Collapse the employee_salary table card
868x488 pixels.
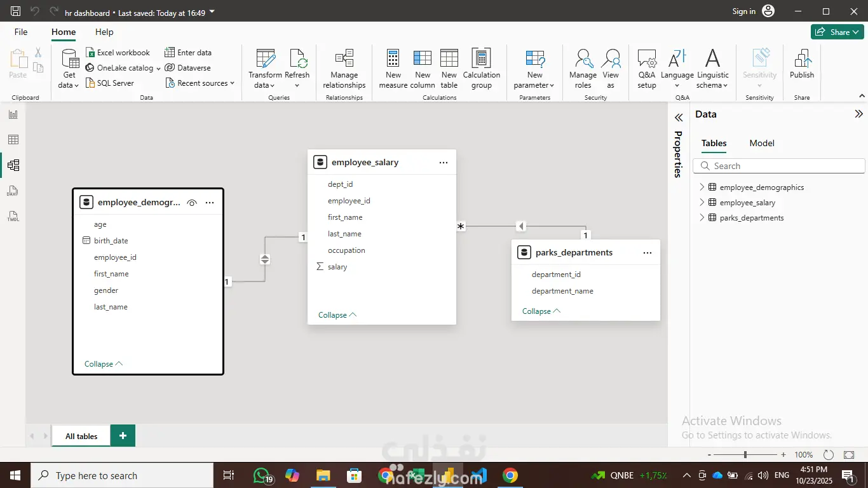(337, 315)
